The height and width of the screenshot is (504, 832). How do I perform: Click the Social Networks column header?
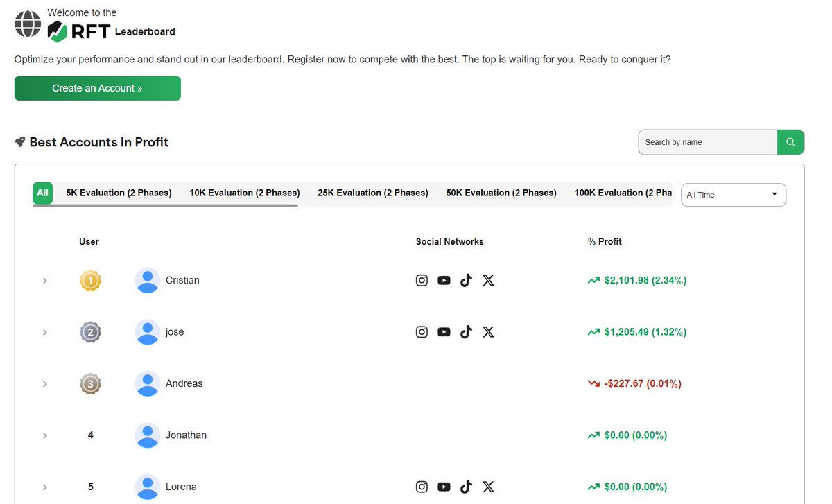coord(450,241)
